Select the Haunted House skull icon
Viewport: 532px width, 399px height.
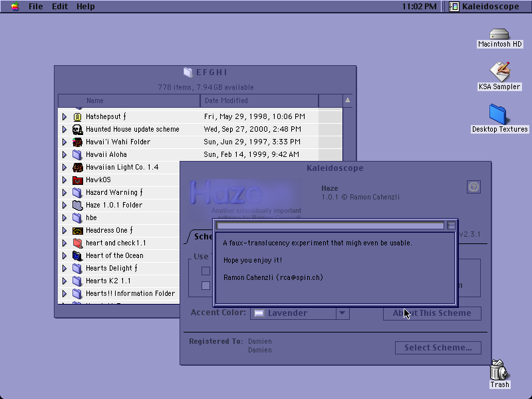click(77, 129)
